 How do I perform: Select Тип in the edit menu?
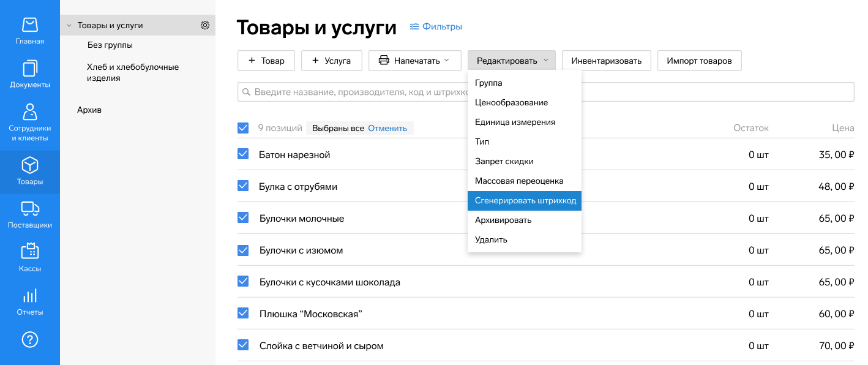click(x=525, y=141)
